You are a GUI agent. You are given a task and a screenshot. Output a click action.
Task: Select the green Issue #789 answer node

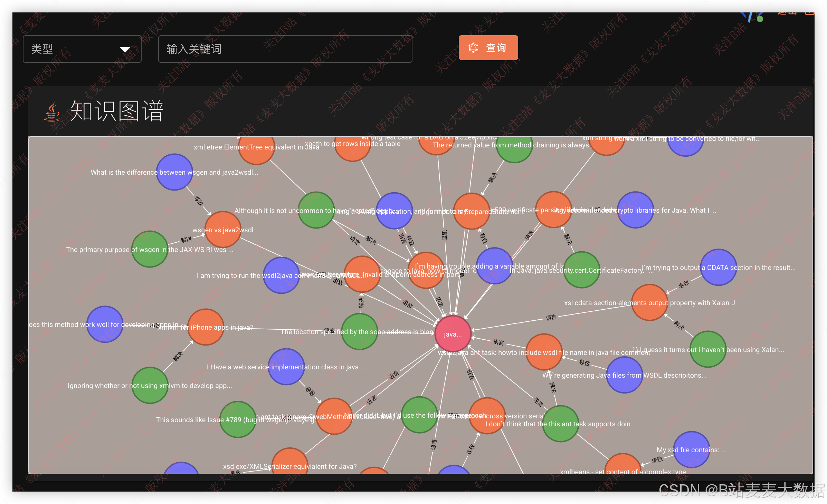pyautogui.click(x=238, y=419)
